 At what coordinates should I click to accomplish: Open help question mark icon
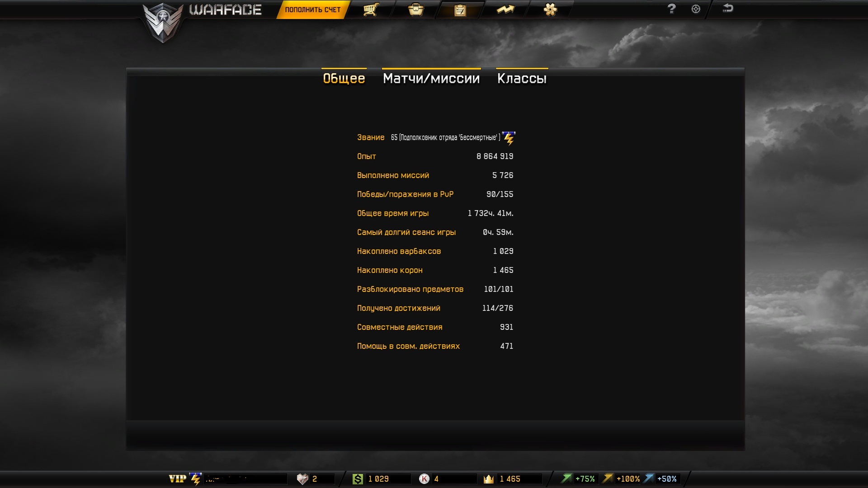(671, 9)
